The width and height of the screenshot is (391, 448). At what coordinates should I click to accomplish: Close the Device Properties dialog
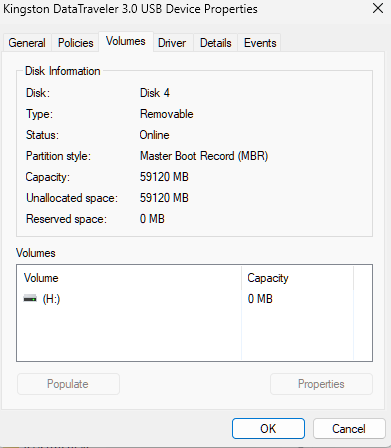point(378,8)
